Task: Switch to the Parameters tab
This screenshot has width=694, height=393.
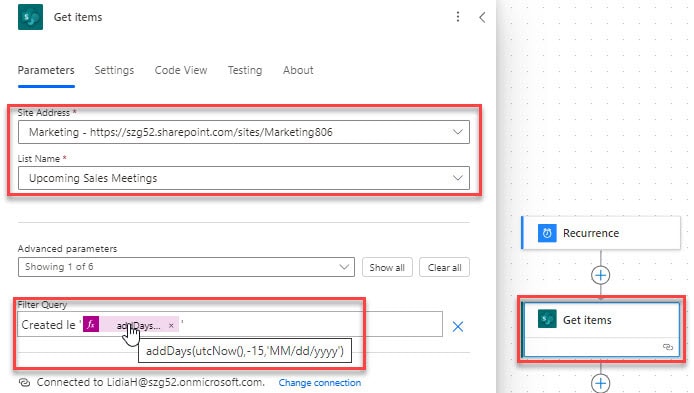Action: tap(46, 70)
